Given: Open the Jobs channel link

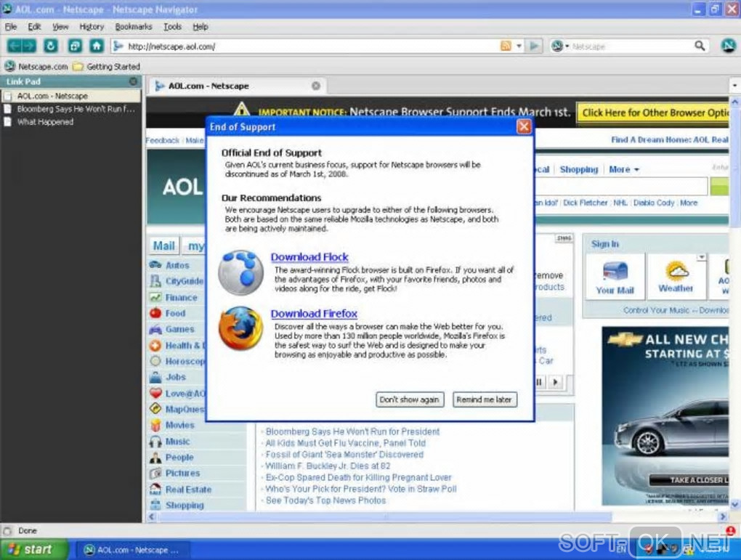Looking at the screenshot, I should click(x=175, y=377).
